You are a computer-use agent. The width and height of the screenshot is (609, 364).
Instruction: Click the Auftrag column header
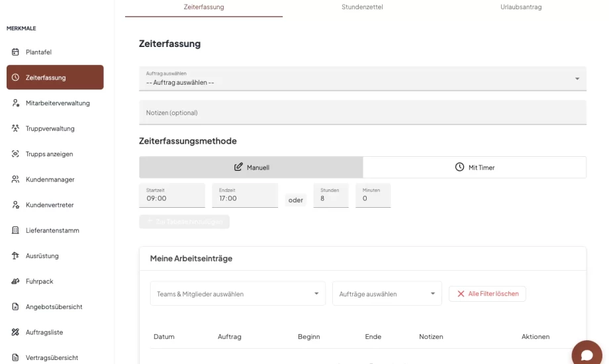click(x=230, y=336)
